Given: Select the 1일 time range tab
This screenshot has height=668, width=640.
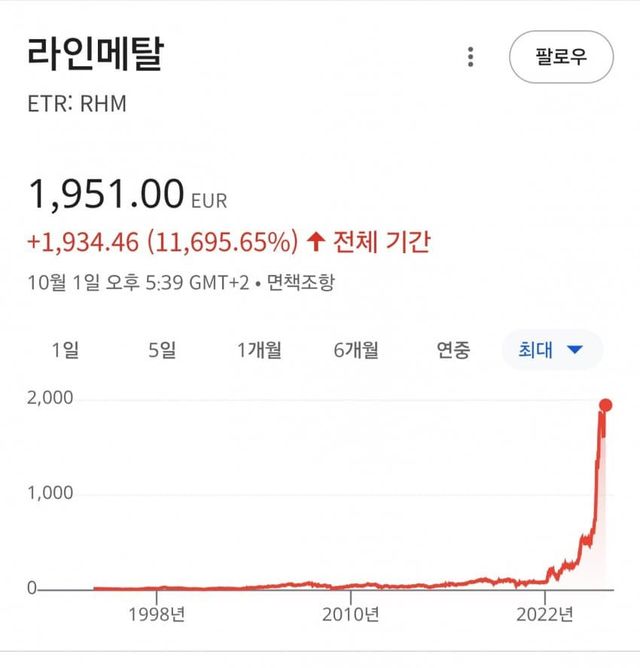Looking at the screenshot, I should click(x=64, y=350).
